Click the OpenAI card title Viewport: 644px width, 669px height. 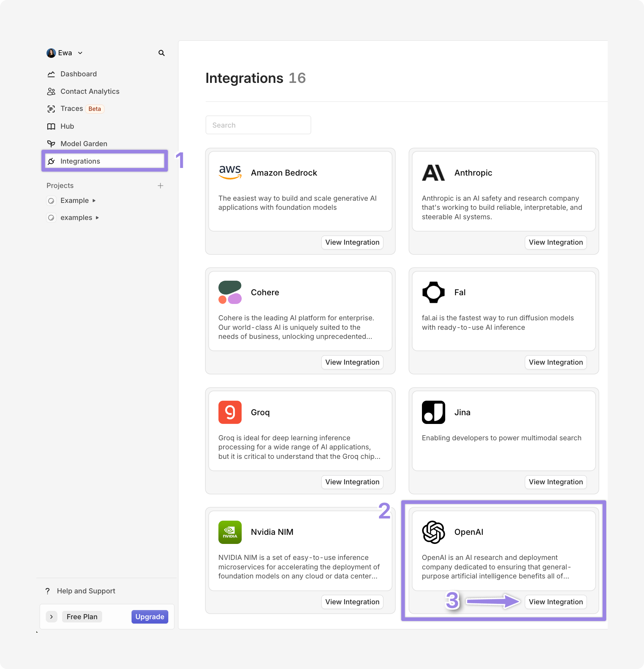point(469,532)
